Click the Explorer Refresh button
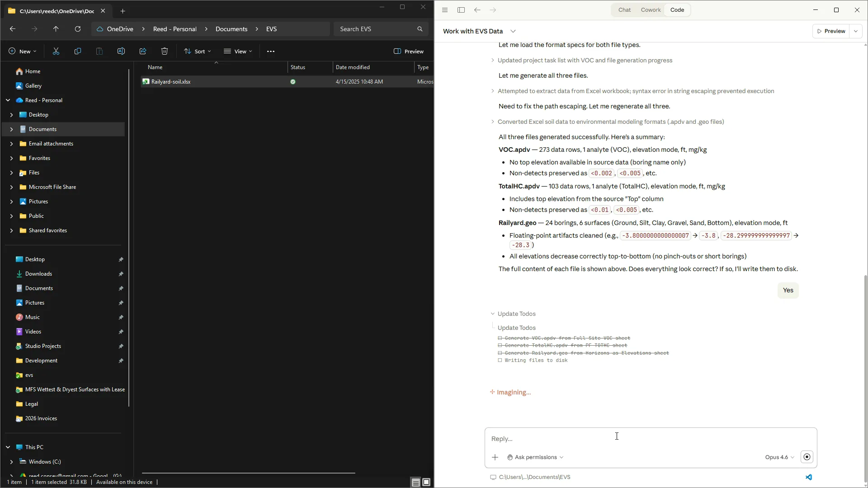The height and width of the screenshot is (488, 868). [78, 29]
